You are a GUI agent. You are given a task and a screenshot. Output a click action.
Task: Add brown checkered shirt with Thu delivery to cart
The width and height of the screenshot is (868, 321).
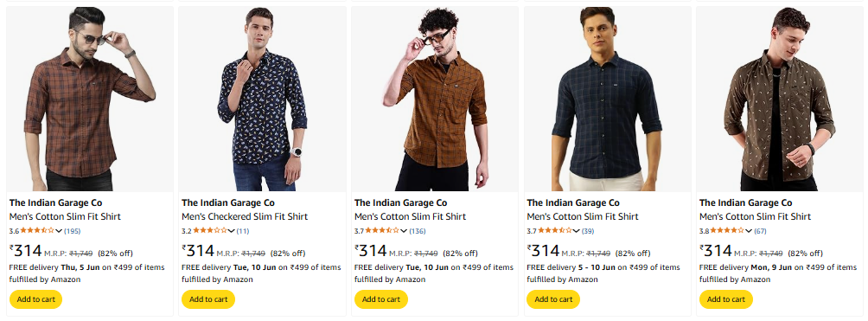[x=36, y=299]
